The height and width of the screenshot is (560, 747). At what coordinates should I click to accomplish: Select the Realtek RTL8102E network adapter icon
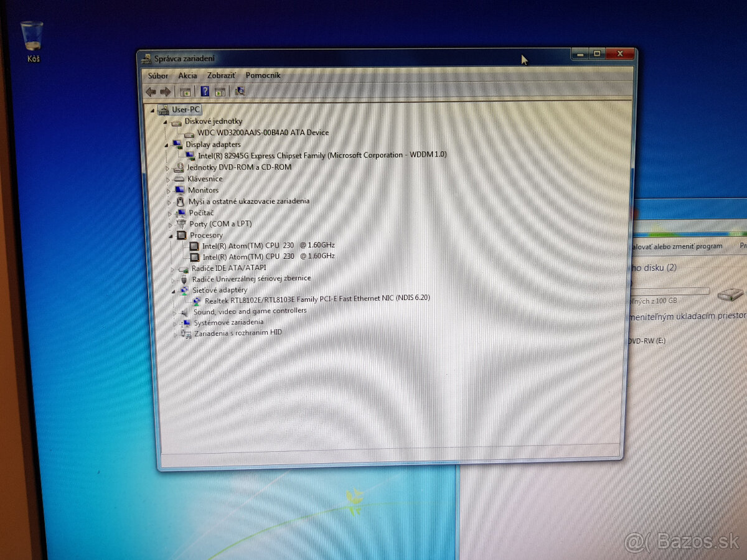[197, 301]
